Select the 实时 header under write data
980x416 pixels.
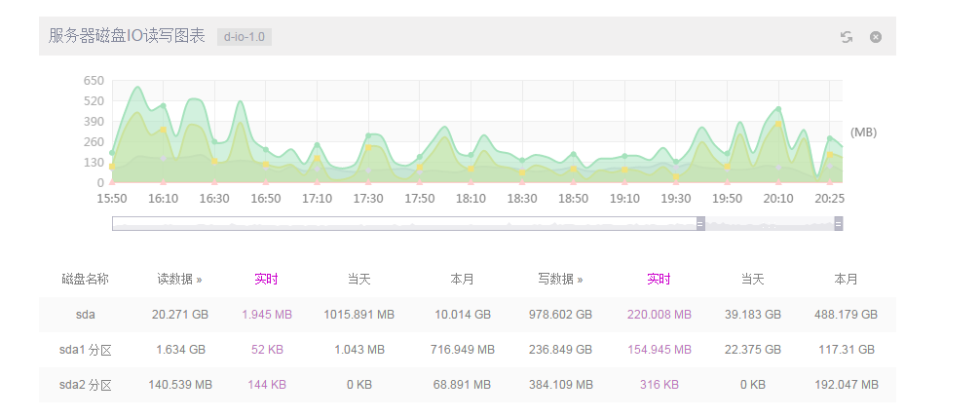click(659, 279)
